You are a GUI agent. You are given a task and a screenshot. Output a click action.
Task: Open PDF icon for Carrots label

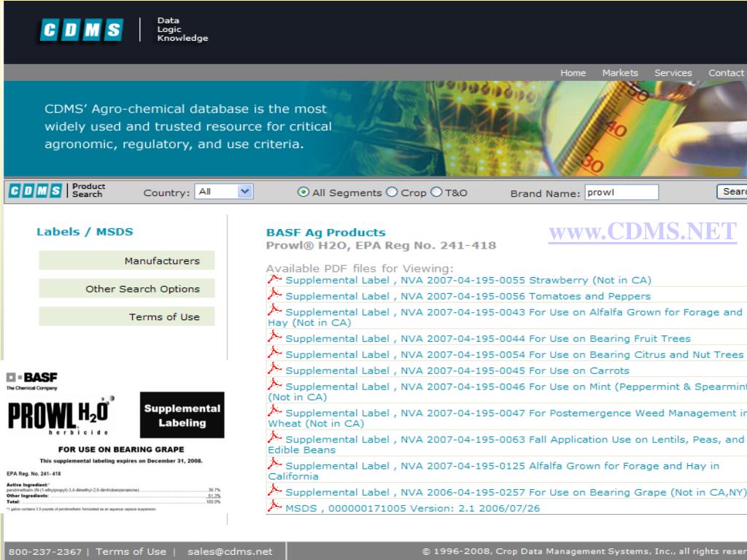(x=274, y=370)
